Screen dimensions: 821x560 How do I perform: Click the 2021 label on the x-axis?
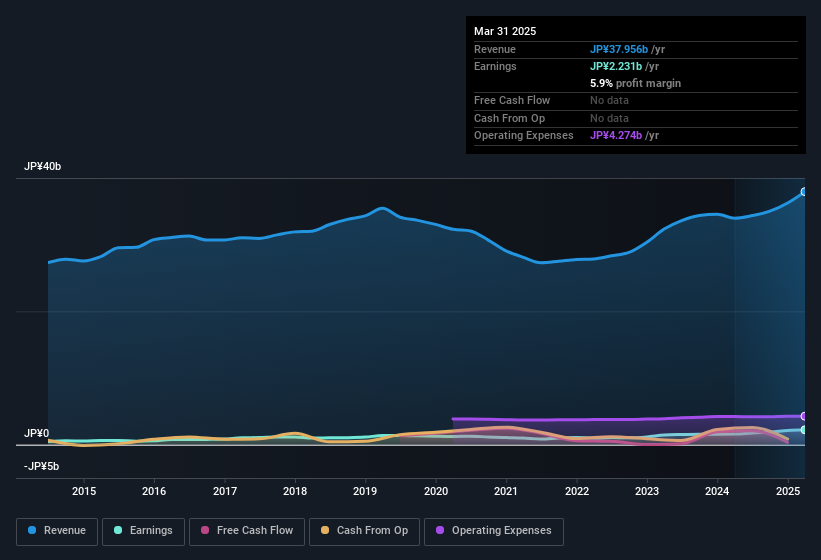click(506, 491)
